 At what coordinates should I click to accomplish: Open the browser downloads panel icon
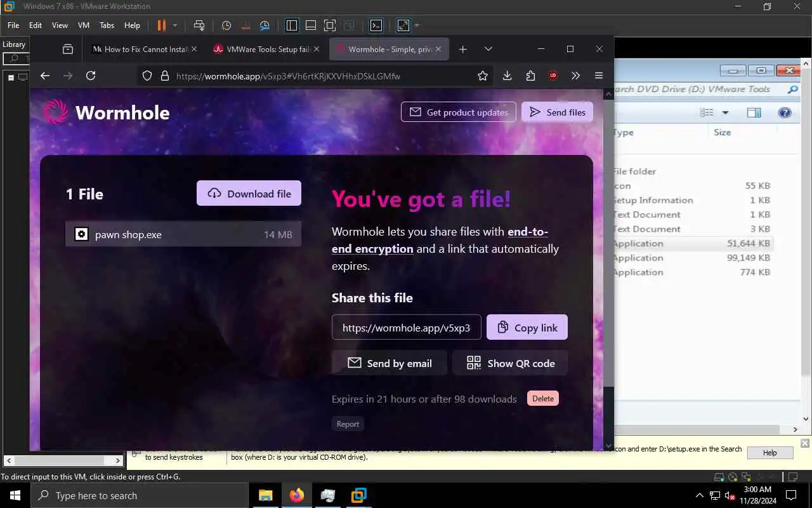[x=507, y=76]
